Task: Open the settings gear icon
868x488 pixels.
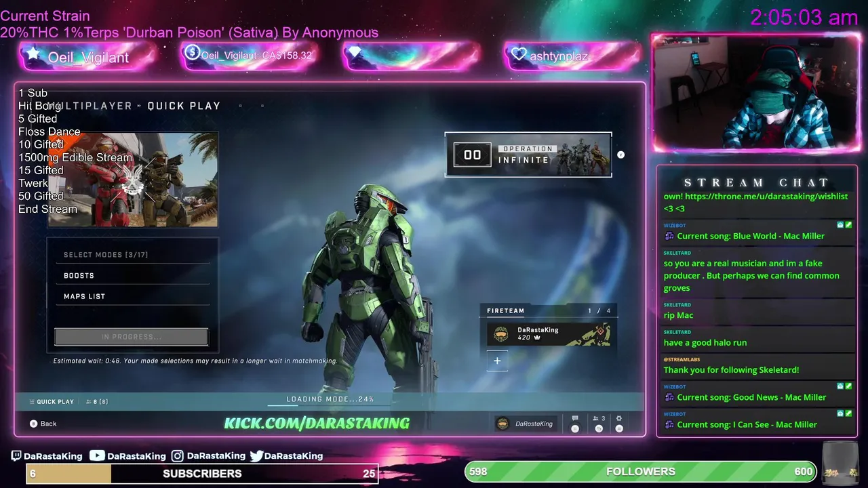Action: click(618, 419)
